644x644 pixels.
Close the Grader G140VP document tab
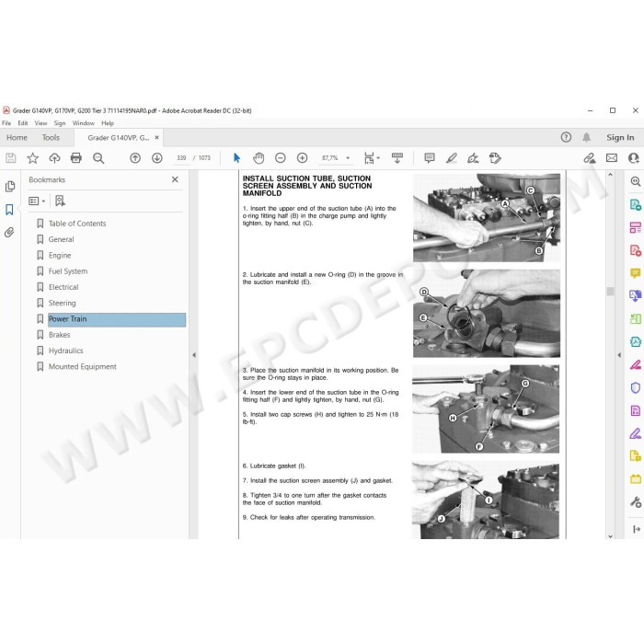[157, 138]
